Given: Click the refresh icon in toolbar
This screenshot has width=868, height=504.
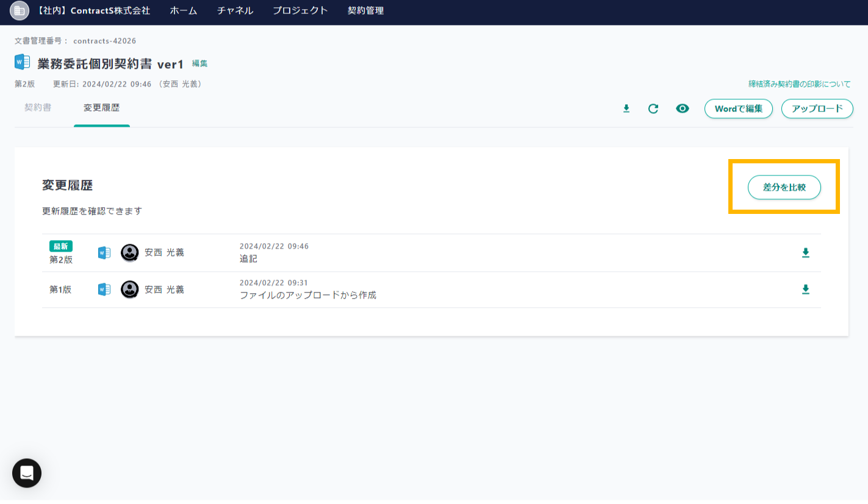Looking at the screenshot, I should tap(653, 108).
